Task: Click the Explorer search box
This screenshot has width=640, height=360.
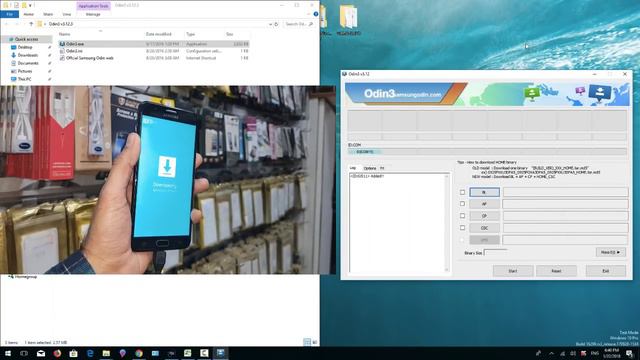Action: point(299,24)
